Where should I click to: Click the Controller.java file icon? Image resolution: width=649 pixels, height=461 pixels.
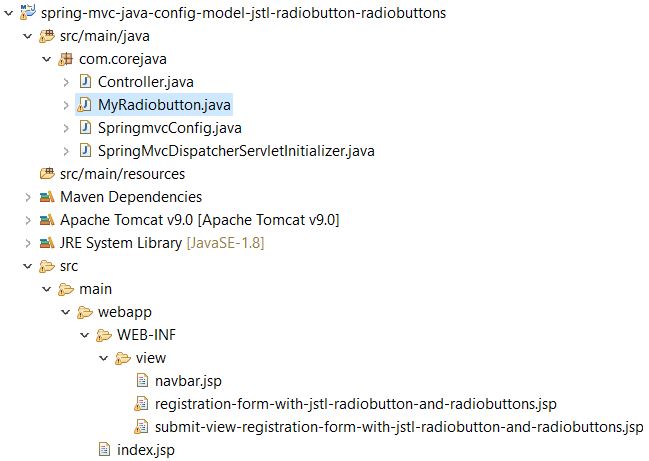pyautogui.click(x=85, y=82)
